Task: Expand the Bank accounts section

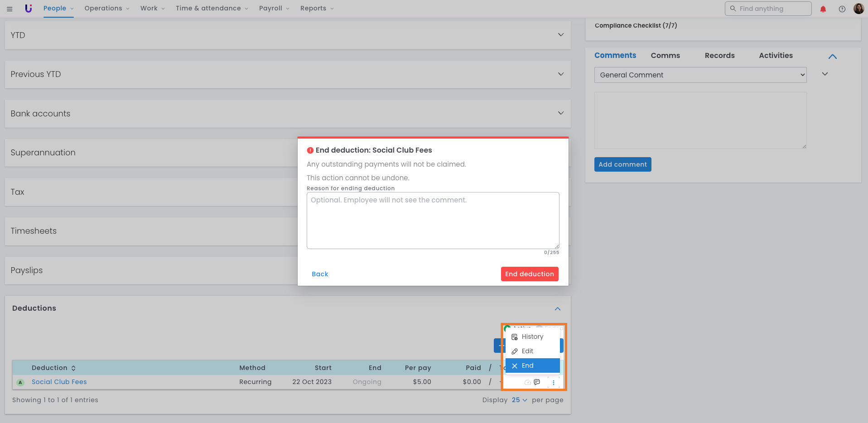Action: coord(560,113)
